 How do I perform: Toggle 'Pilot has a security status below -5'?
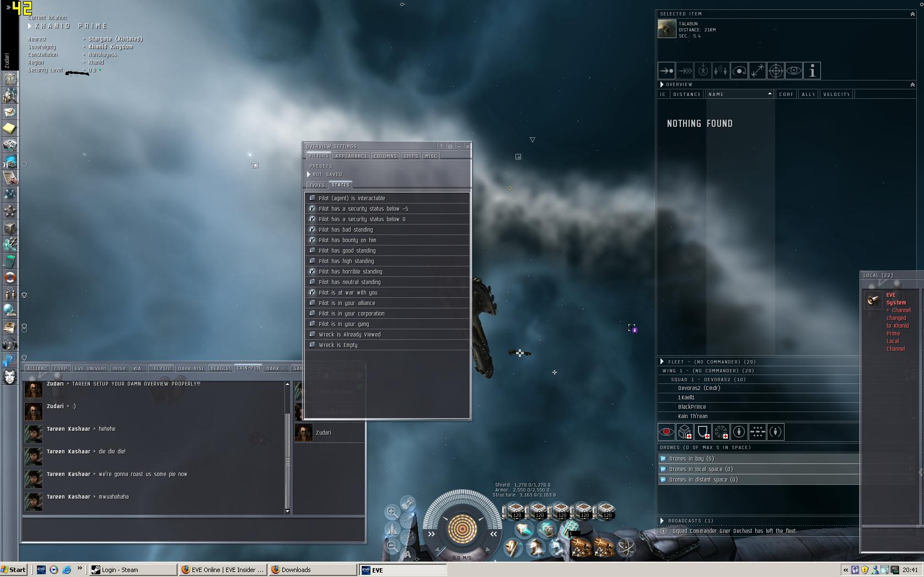[313, 209]
